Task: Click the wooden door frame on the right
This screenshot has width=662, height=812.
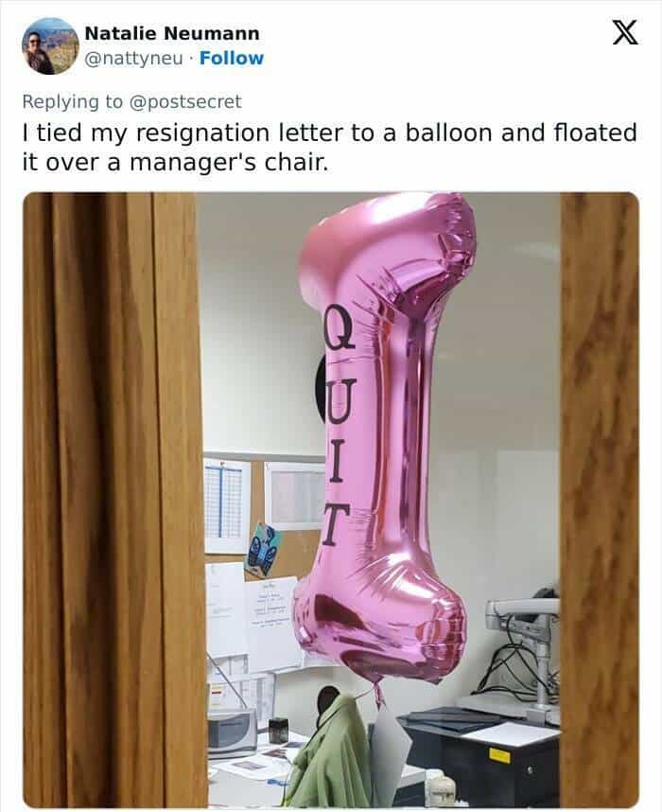Action: 600,499
